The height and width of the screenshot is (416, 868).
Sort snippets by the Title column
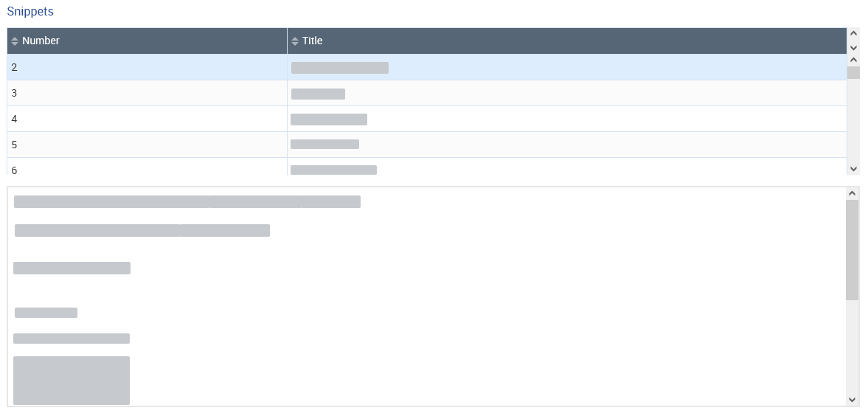313,41
